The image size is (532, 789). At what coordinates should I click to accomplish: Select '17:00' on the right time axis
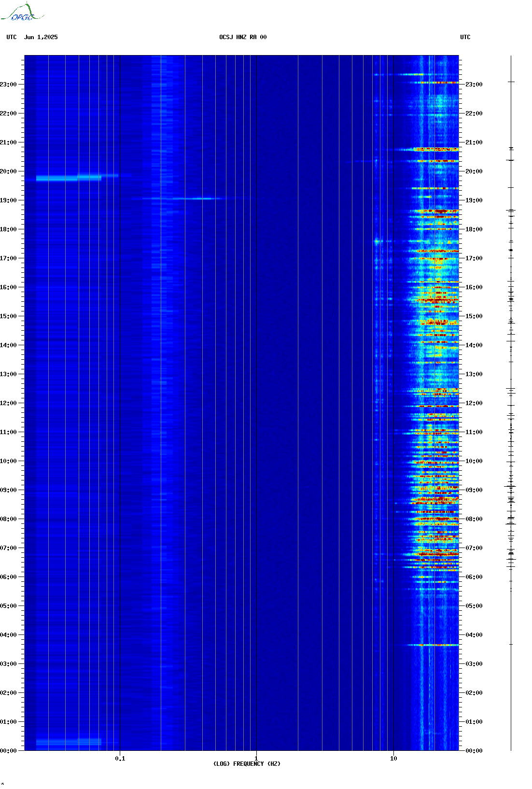coord(474,258)
